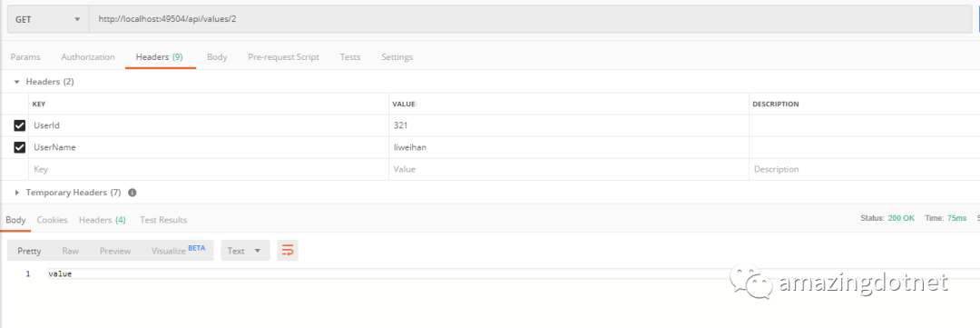Uncheck the UserId header checkbox
Viewport: 980px width, 328px height.
(x=19, y=125)
